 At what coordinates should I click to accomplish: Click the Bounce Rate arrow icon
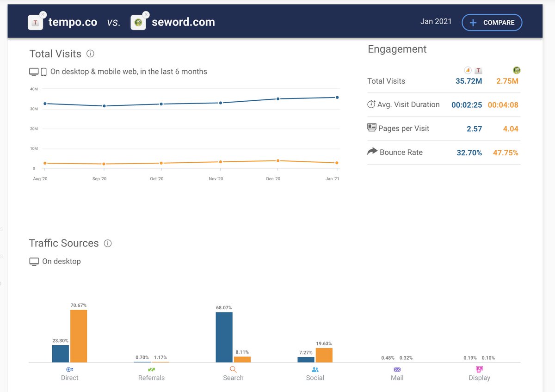tap(372, 152)
